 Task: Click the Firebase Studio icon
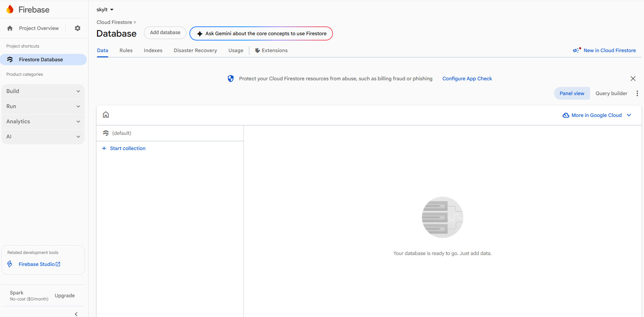point(10,264)
